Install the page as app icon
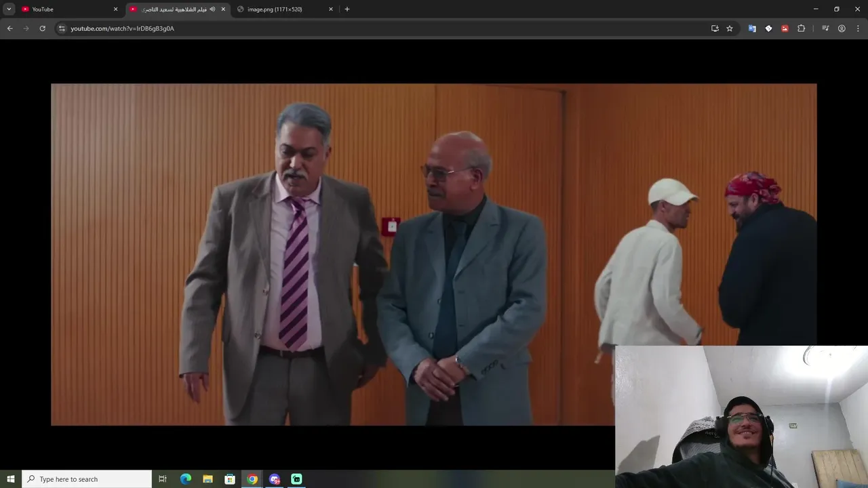This screenshot has height=488, width=868. point(715,28)
